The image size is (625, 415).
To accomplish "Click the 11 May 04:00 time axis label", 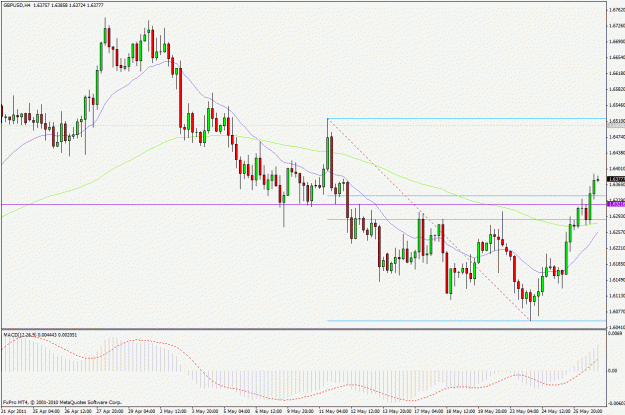I will coord(332,411).
